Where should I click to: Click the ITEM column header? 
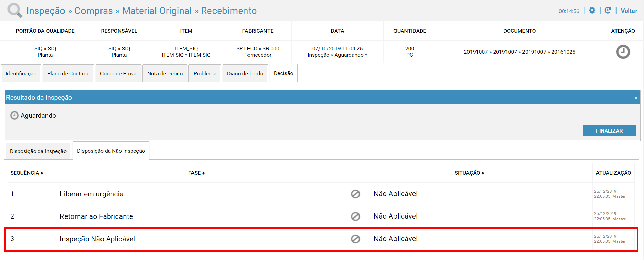click(x=186, y=31)
